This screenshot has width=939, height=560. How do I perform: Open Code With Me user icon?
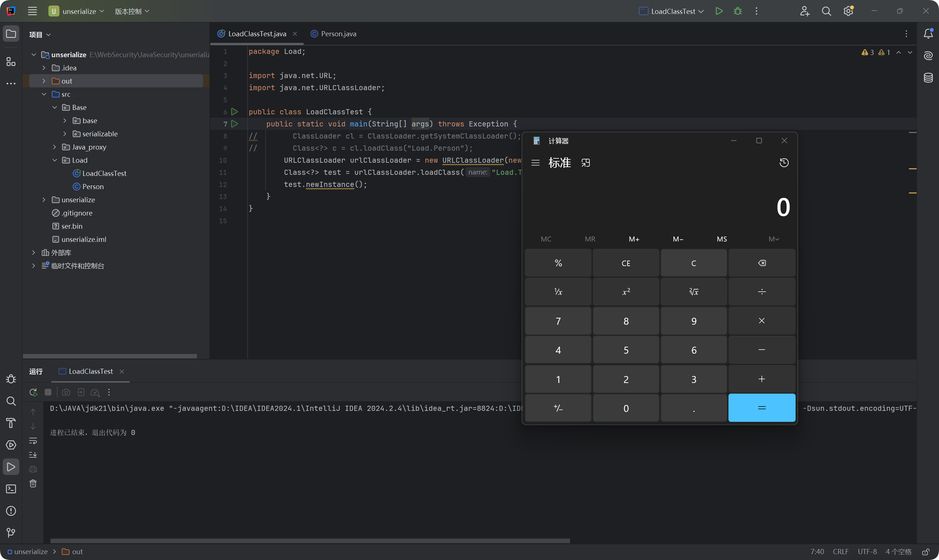click(805, 11)
